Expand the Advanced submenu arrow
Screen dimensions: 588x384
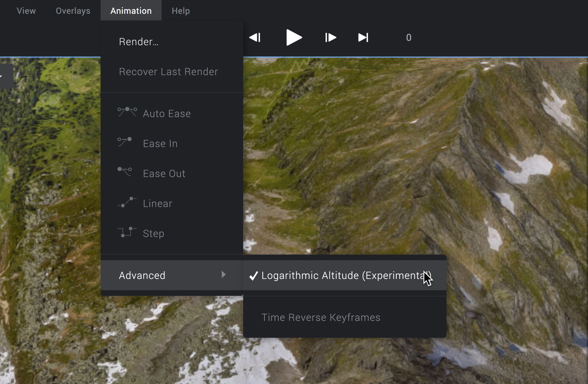(223, 275)
